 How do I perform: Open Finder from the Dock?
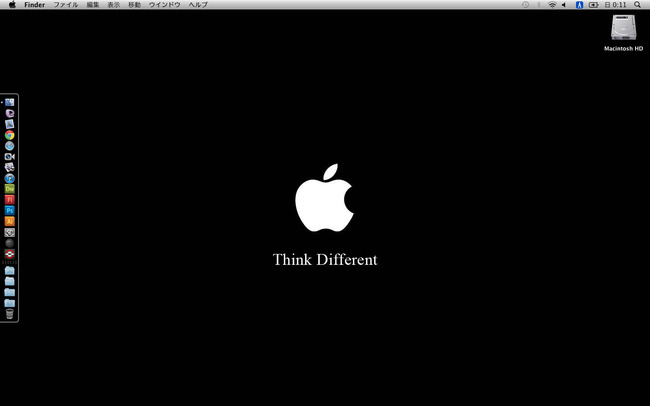(10, 102)
